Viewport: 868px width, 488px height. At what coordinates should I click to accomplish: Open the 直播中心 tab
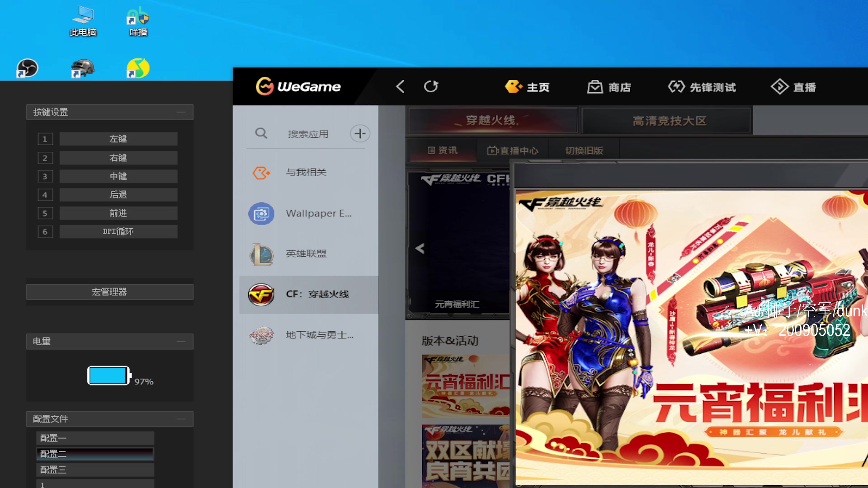tap(513, 150)
